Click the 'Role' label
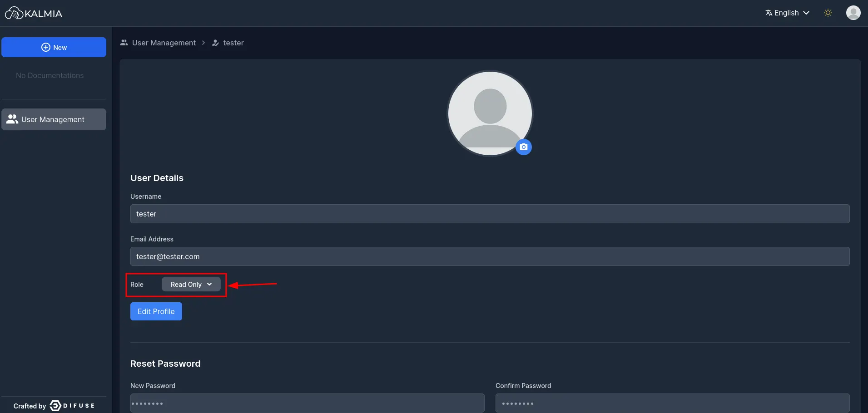868x413 pixels. click(137, 285)
